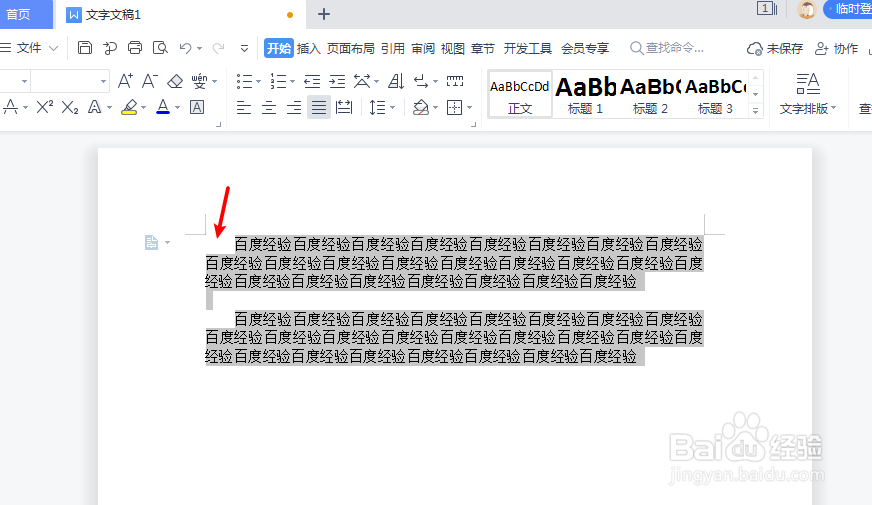Click the bulleted list icon
The width and height of the screenshot is (872, 505).
click(244, 82)
